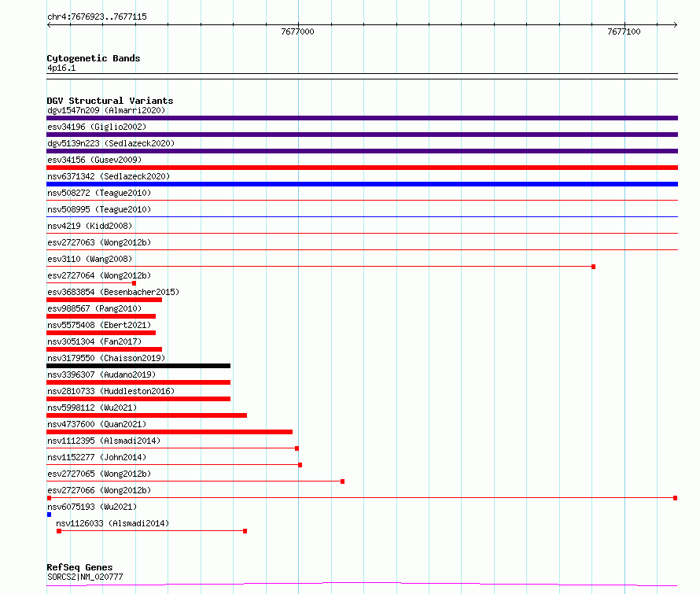Open variant esv34156 (Gusev2009) label
The height and width of the screenshot is (594, 700).
[x=94, y=160]
